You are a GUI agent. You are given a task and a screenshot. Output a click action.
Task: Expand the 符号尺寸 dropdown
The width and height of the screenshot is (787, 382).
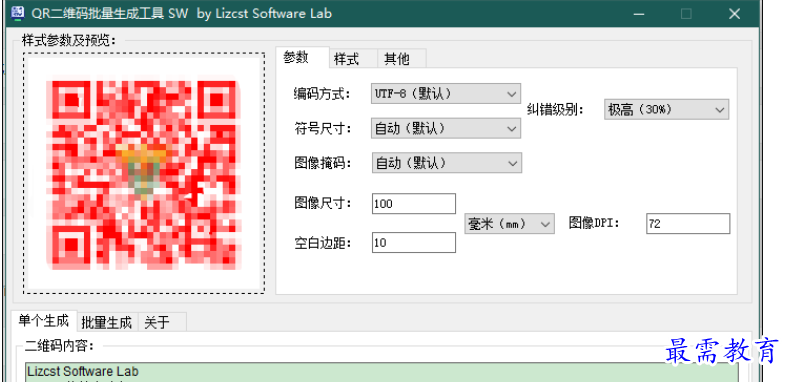(446, 128)
